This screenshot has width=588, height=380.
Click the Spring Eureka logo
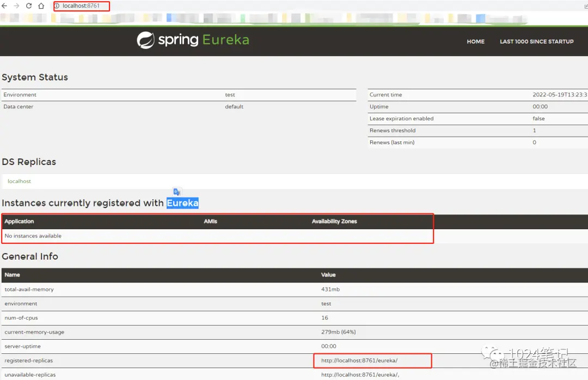click(x=193, y=40)
